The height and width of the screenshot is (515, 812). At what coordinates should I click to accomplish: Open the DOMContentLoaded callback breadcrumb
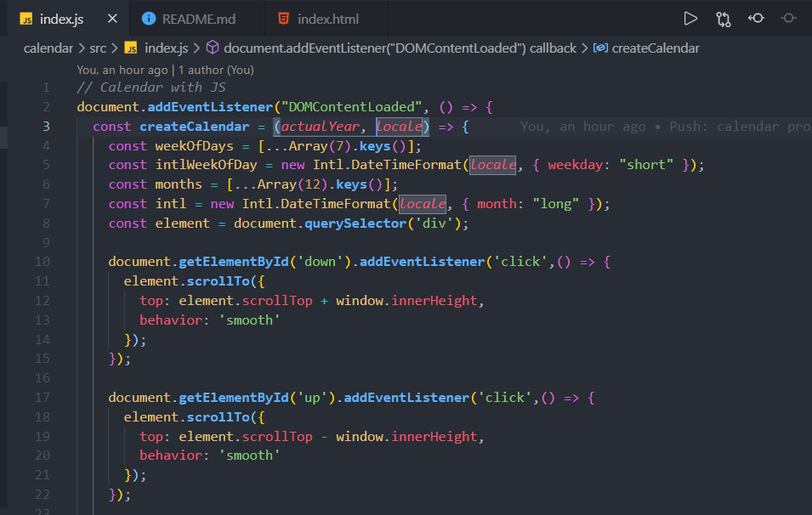coord(400,48)
